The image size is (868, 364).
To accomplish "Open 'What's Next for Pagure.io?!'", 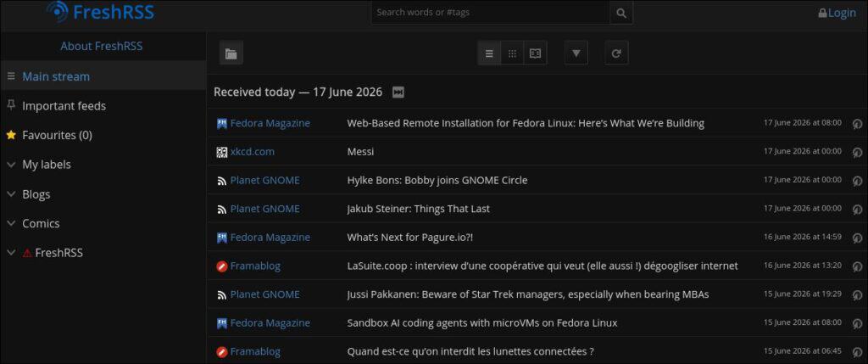I will point(410,237).
